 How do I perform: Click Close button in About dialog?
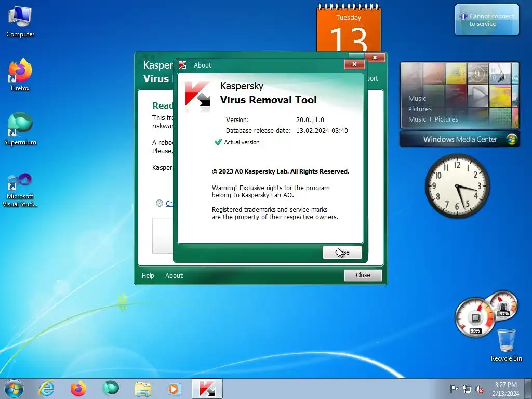[x=342, y=252]
